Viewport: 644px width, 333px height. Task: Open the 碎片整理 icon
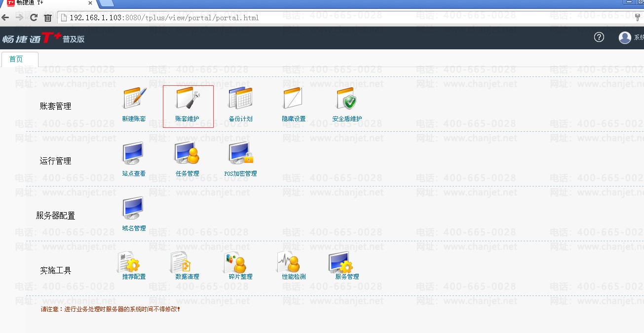(235, 261)
